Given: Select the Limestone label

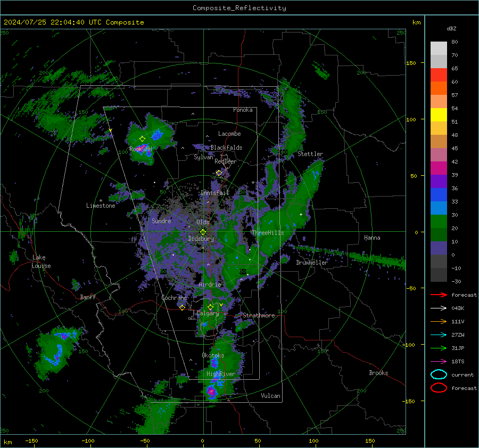Looking at the screenshot, I should (x=101, y=206).
